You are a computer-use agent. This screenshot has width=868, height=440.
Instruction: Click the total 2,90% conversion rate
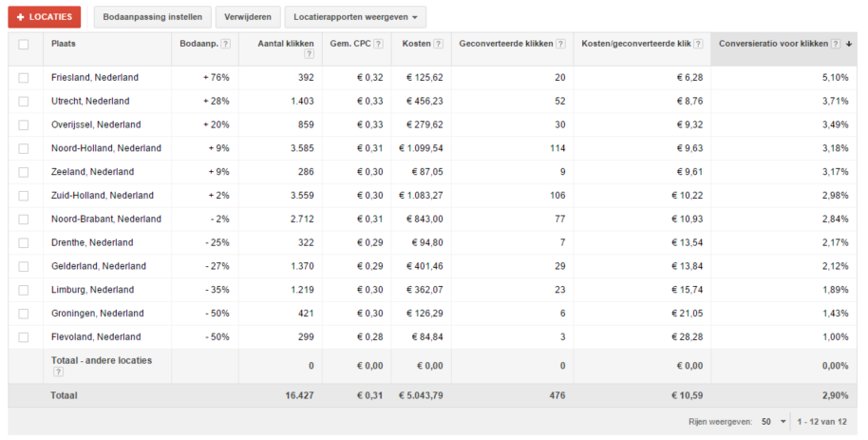pyautogui.click(x=836, y=395)
